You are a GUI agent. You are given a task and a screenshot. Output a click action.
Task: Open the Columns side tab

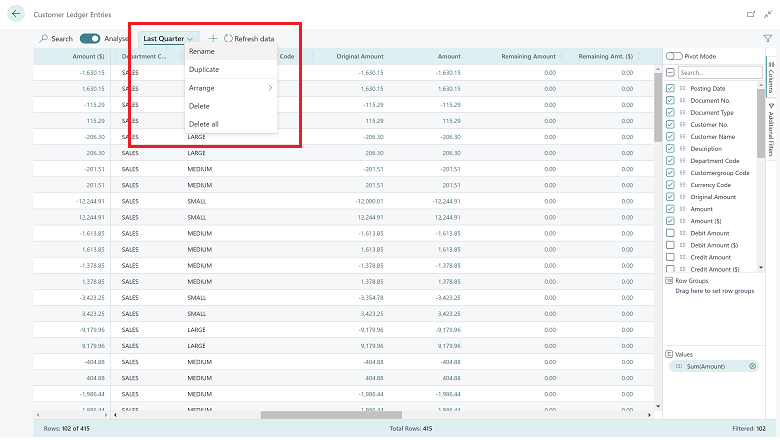[x=771, y=78]
